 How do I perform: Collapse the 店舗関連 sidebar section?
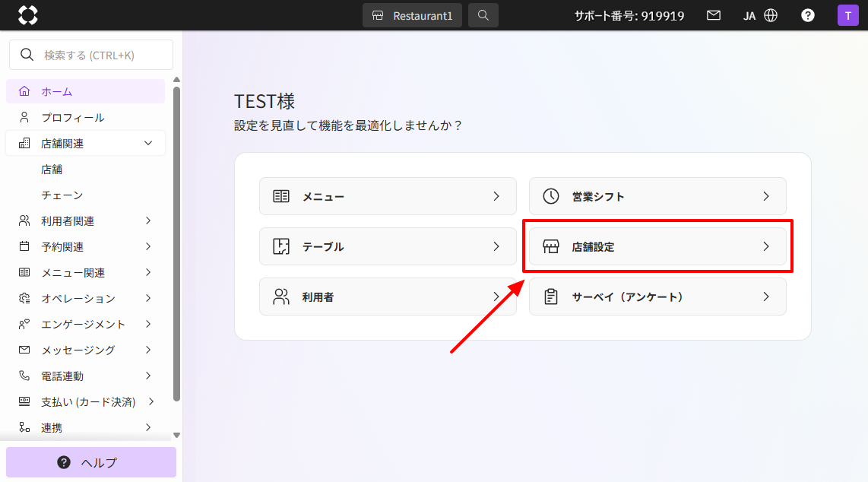pos(148,143)
